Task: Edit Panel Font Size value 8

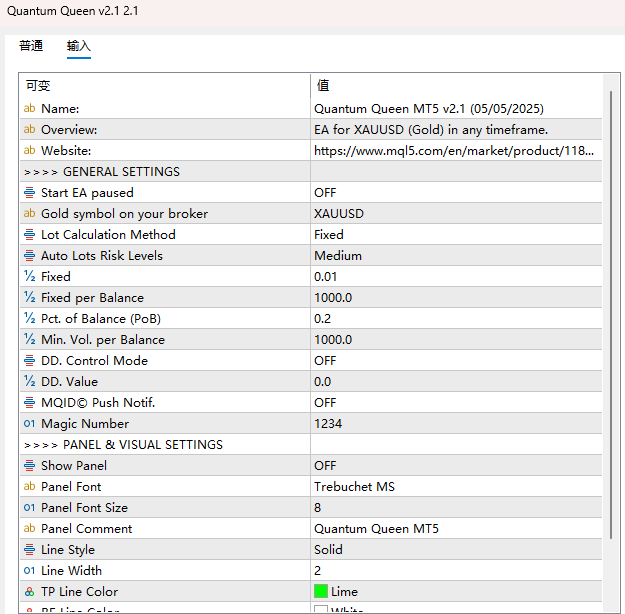Action: pos(456,508)
